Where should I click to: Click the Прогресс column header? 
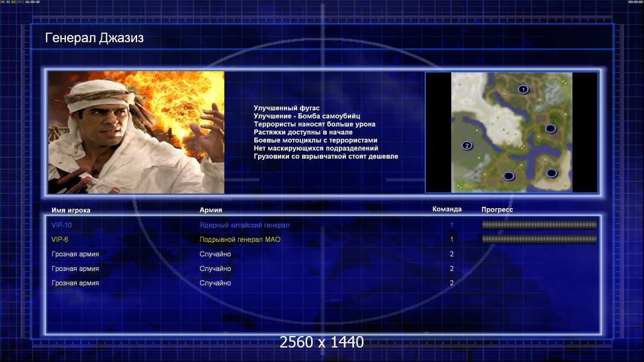coord(497,209)
